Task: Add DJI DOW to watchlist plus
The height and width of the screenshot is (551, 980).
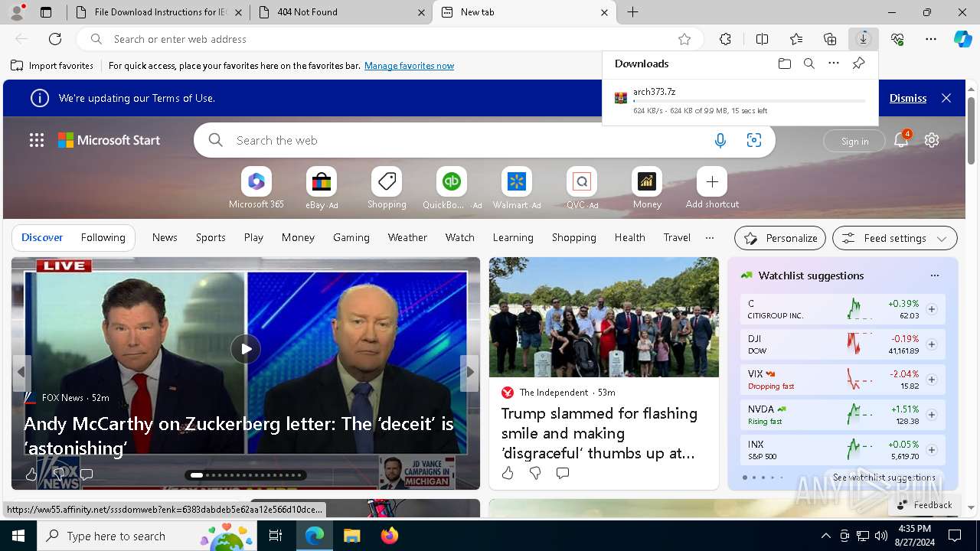Action: point(932,344)
